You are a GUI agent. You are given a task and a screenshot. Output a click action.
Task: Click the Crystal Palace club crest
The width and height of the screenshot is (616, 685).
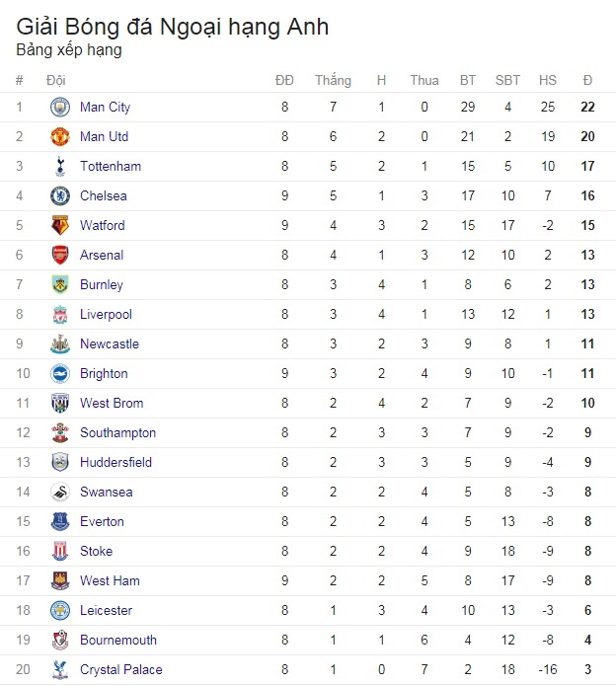[x=60, y=669]
